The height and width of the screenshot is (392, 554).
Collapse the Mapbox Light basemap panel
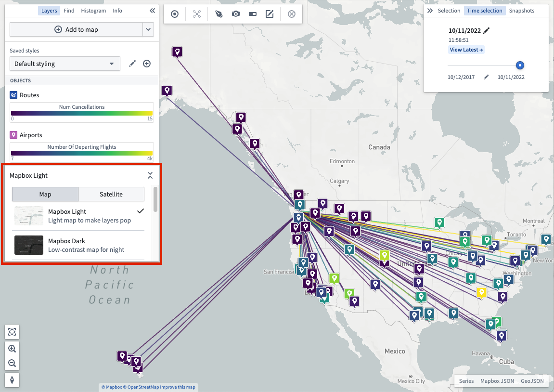(150, 175)
